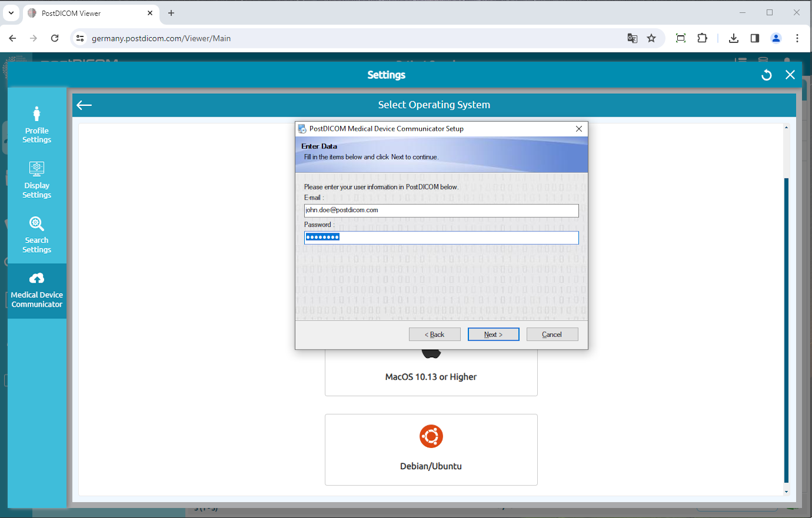Open the browser extensions icon
812x518 pixels.
coord(702,38)
